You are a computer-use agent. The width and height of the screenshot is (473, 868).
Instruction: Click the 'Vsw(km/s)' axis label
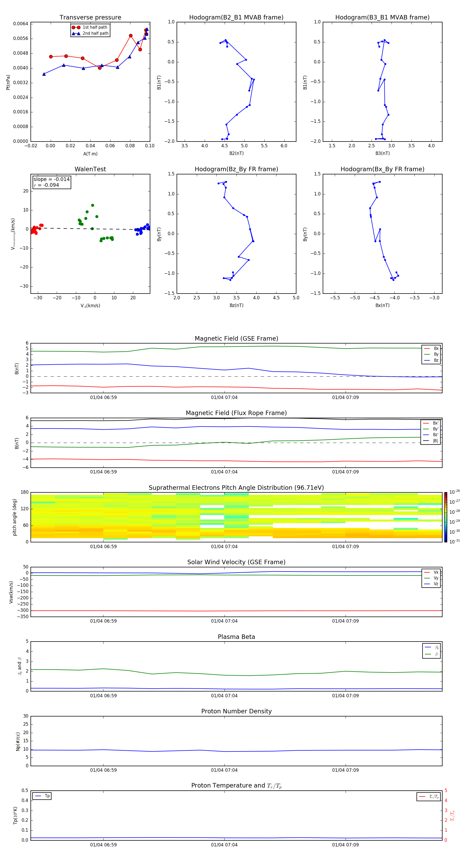coord(11,592)
